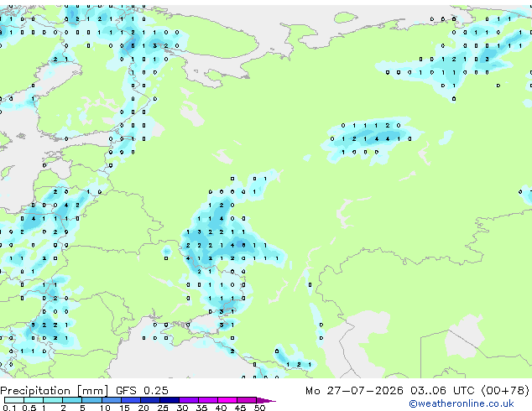Screen dimensions: 532x411
Task: Click the above-50 arrow tip of legend
Action: coord(266,400)
